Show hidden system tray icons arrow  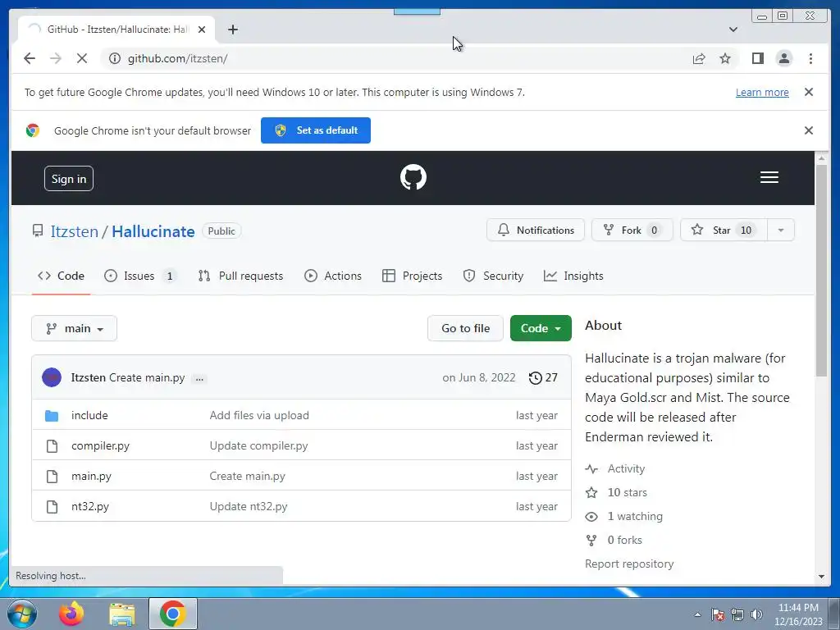point(697,614)
